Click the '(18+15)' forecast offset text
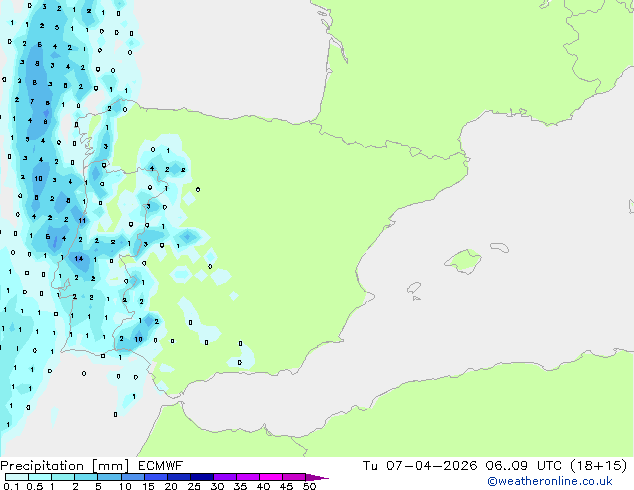The height and width of the screenshot is (490, 634). click(x=598, y=466)
